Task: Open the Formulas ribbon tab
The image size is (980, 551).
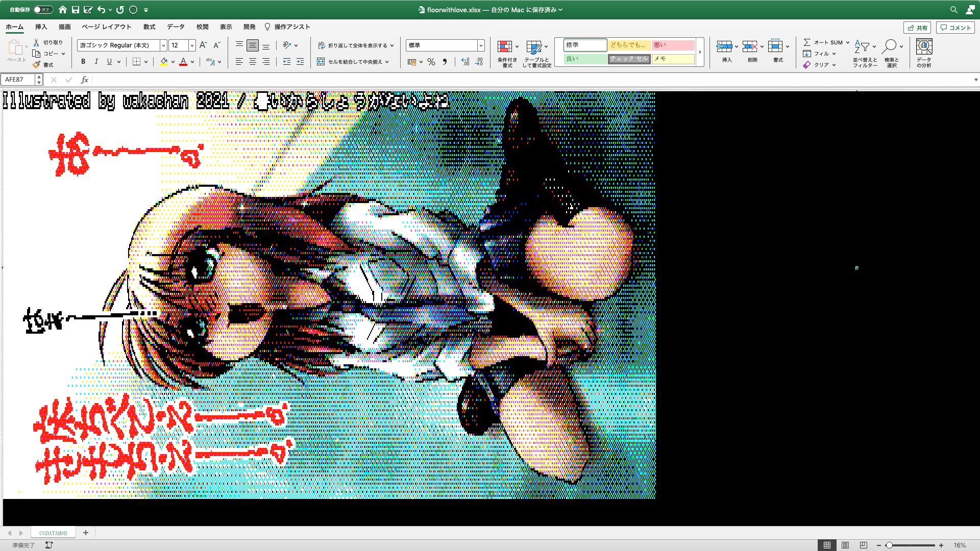Action: (149, 27)
